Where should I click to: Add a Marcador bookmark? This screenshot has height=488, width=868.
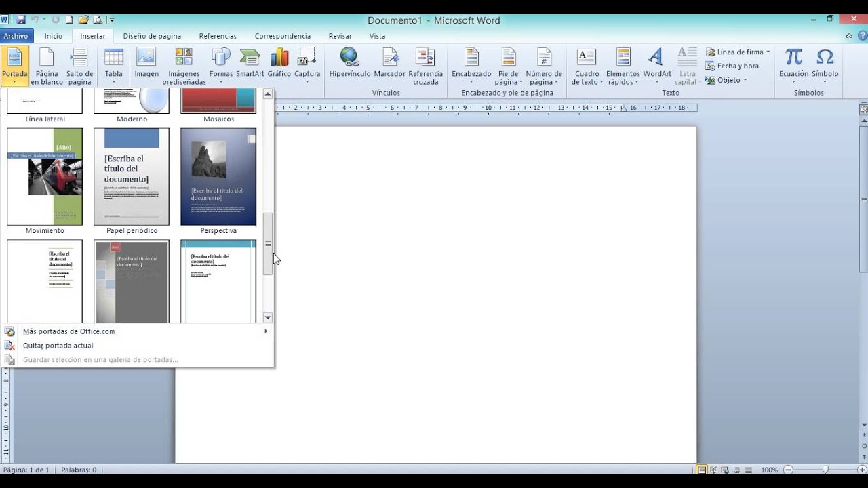click(390, 63)
